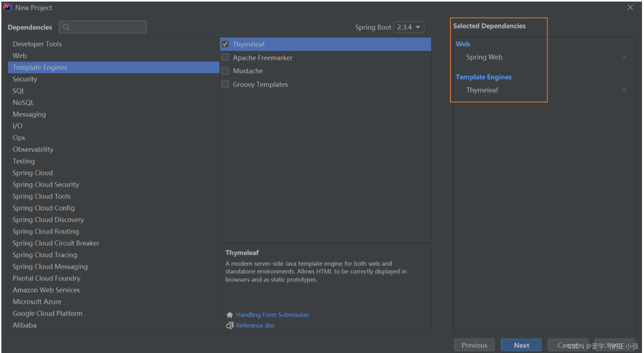Select Pivotal Cloud Foundry category

(114, 278)
